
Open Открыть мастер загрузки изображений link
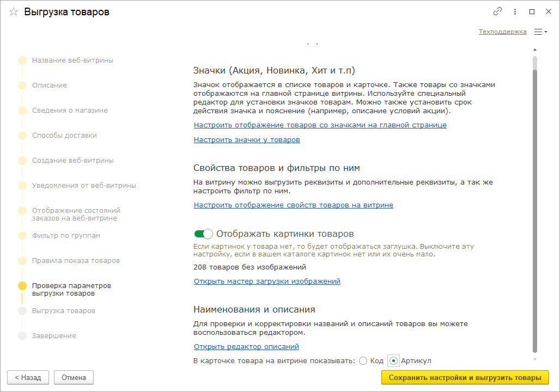(267, 281)
